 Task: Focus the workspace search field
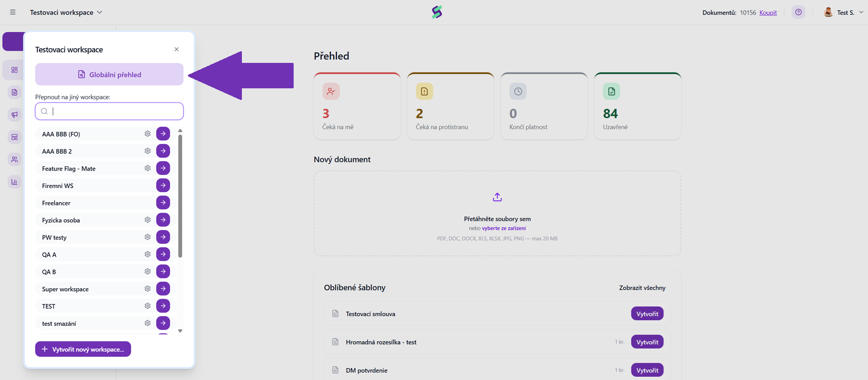point(109,111)
